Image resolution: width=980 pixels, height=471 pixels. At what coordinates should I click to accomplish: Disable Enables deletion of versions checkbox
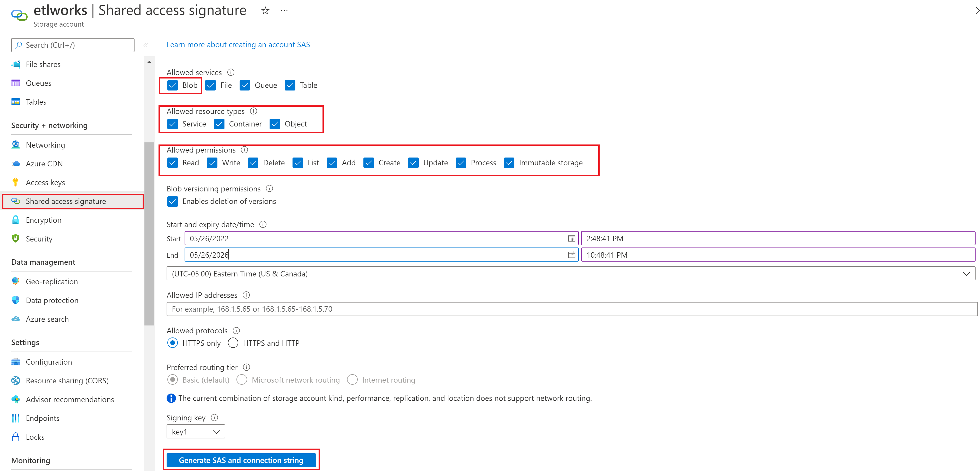point(173,201)
